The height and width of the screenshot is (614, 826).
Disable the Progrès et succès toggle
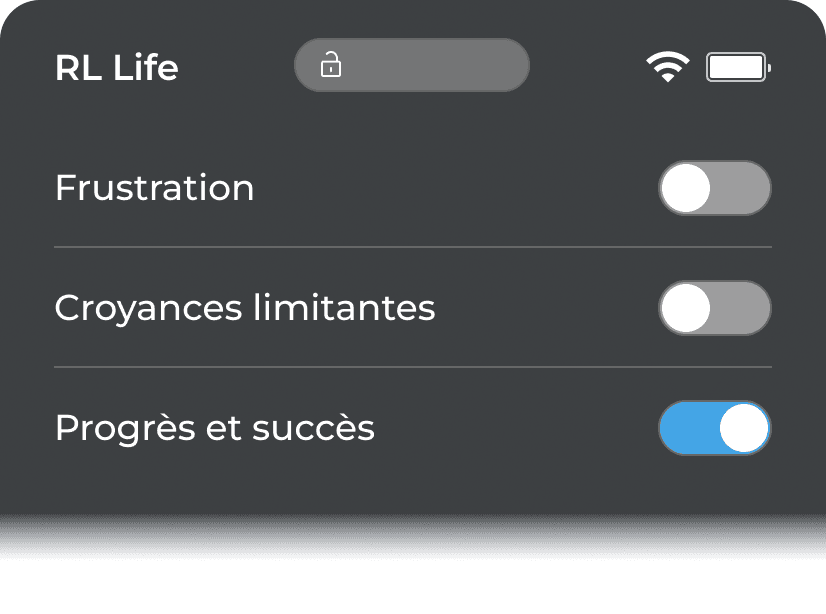coord(714,428)
